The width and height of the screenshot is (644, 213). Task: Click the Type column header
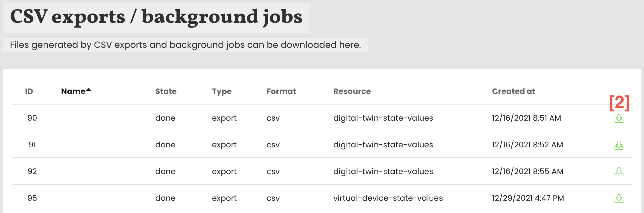(x=221, y=91)
